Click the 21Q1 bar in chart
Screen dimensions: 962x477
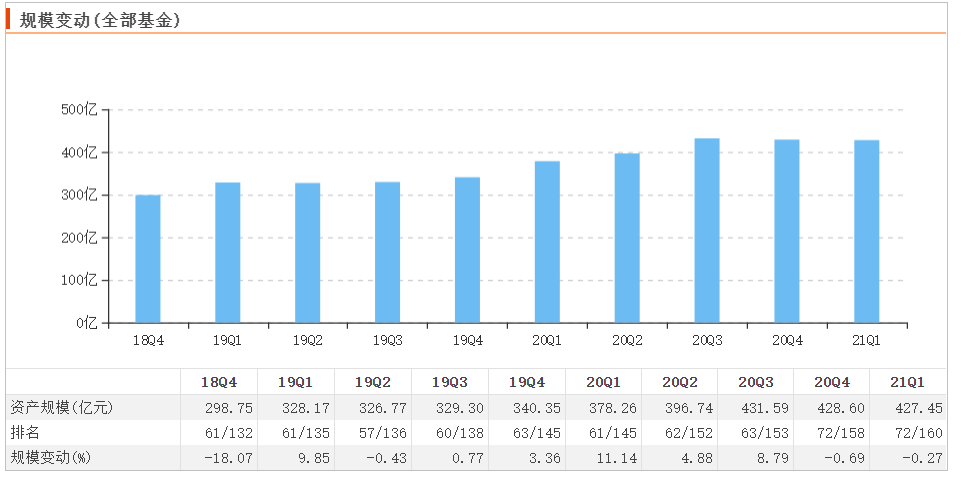(866, 231)
